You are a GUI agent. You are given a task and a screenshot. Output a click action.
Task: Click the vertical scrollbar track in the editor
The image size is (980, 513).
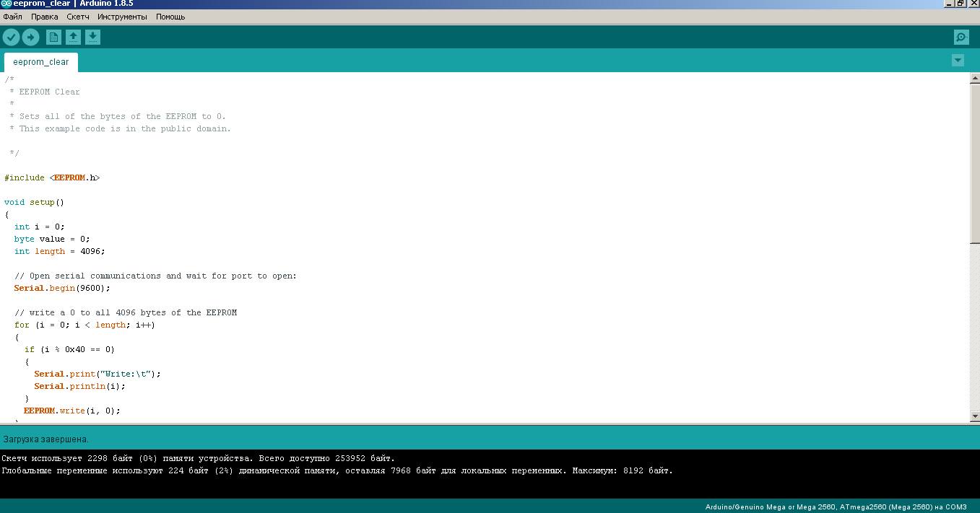coord(974,325)
